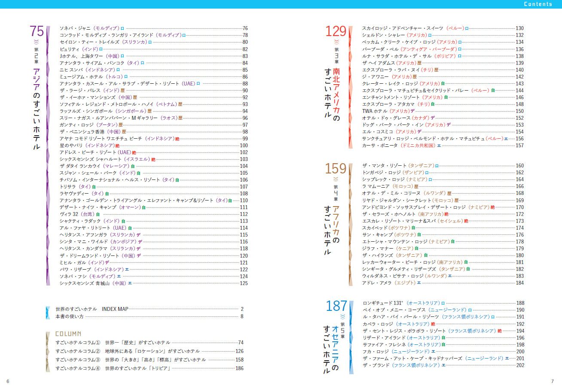
Task: Click the 歴 icon after ラ マムーニア
Action: point(416,187)
